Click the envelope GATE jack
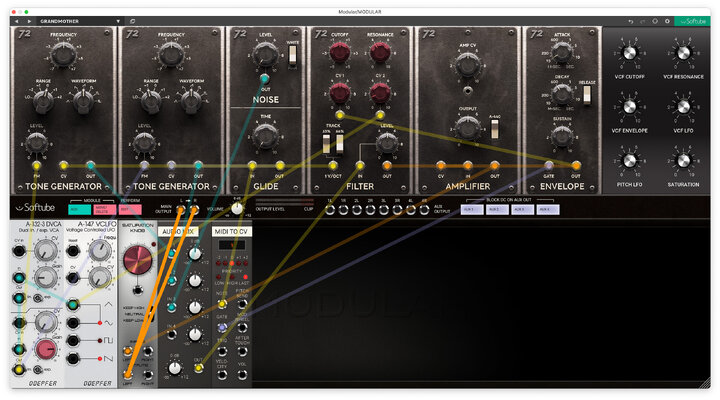720x400 pixels. [x=549, y=165]
